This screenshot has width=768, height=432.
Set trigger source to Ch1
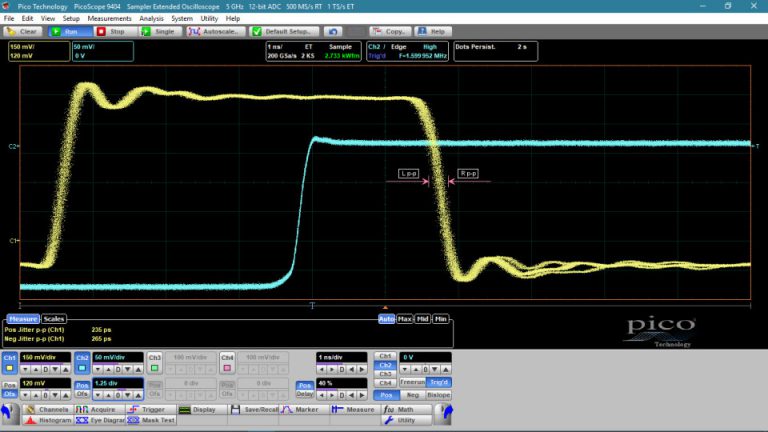pos(385,356)
